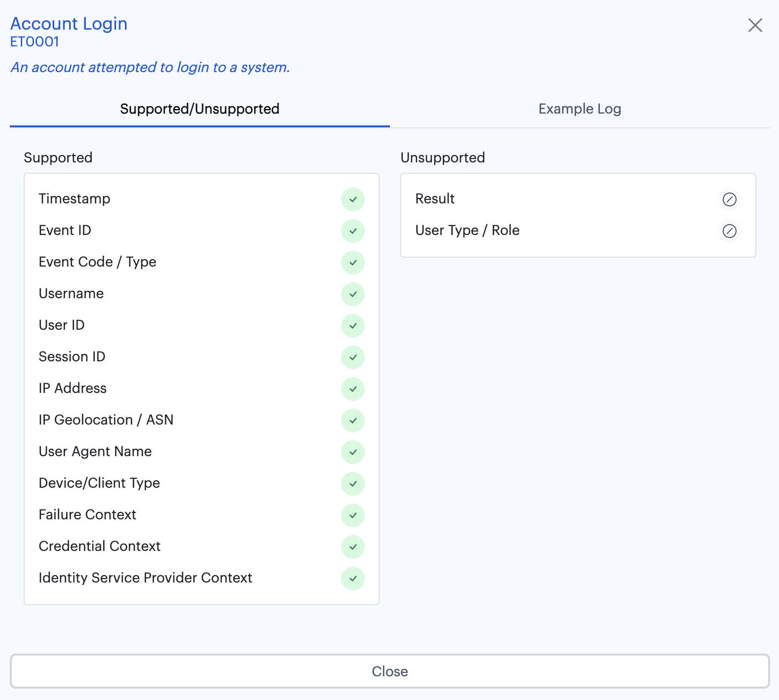Click the check icon beside Device/Client Type
Viewport: 779px width, 700px height.
(x=353, y=484)
